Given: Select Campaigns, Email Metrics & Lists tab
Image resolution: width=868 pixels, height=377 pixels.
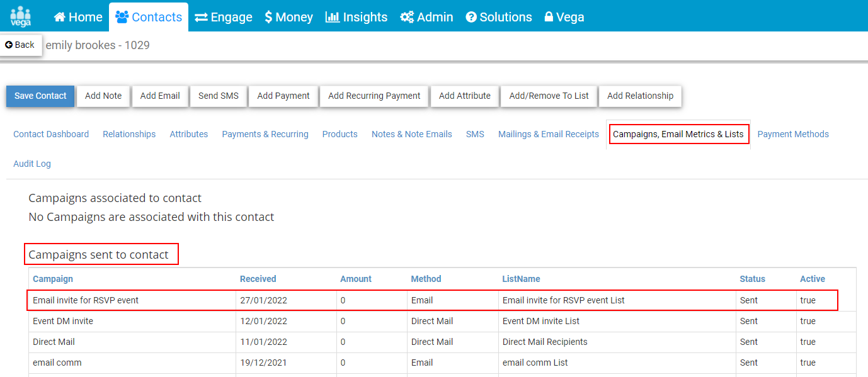Looking at the screenshot, I should pyautogui.click(x=678, y=134).
